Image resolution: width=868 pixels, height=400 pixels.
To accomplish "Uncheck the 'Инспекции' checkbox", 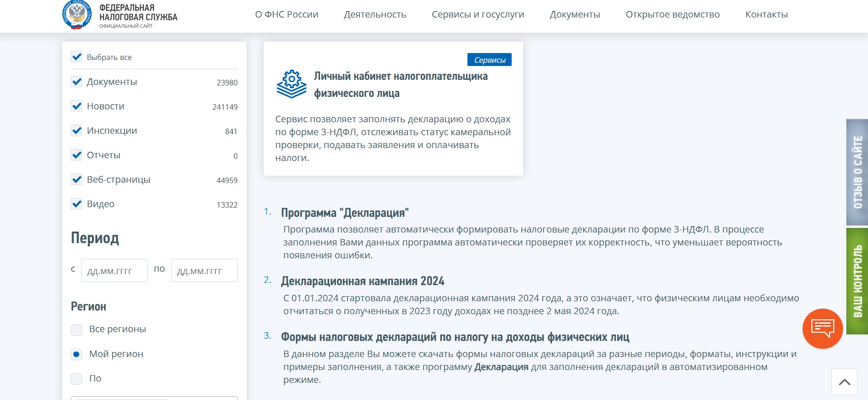I will (77, 131).
